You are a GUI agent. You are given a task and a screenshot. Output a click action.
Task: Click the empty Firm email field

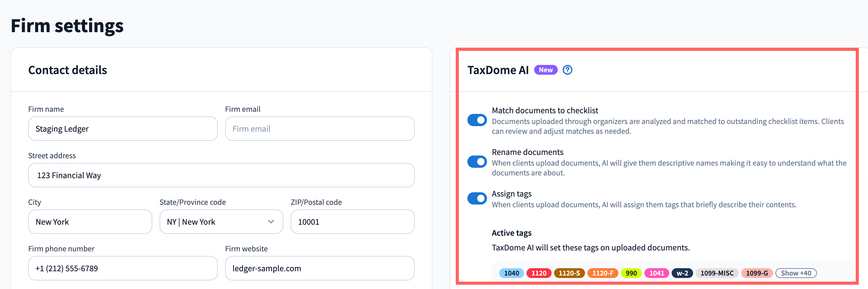319,129
